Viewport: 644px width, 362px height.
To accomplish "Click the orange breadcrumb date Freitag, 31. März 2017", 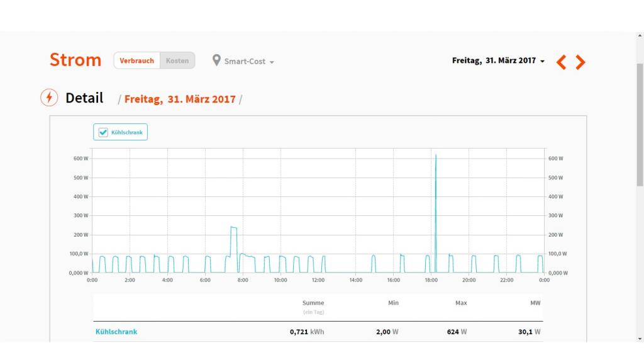I will click(180, 99).
